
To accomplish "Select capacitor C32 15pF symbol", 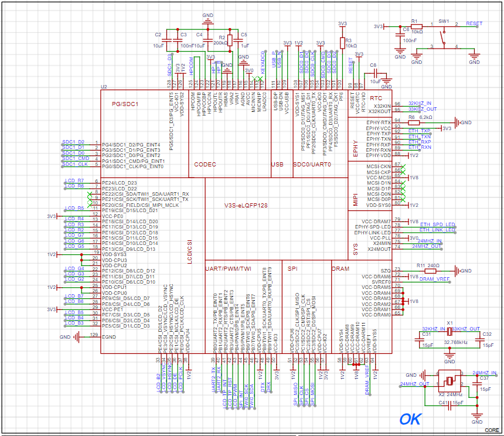I will (x=479, y=340).
